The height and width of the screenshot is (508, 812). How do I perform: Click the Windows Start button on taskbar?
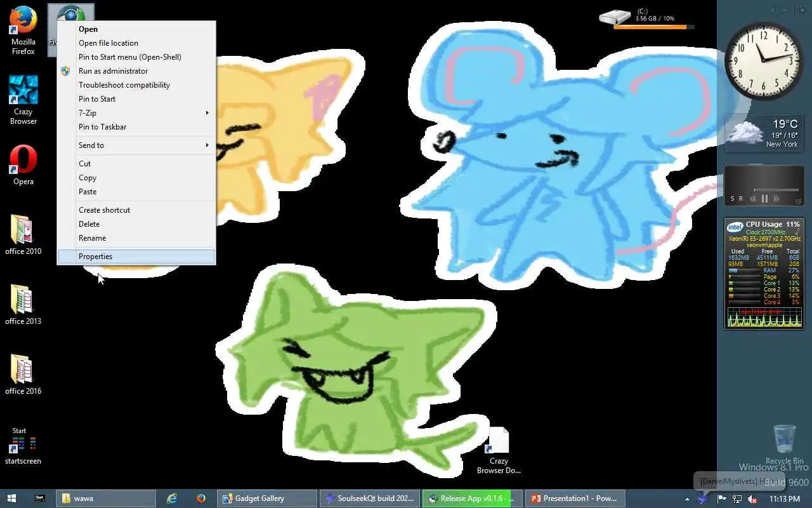coord(11,498)
